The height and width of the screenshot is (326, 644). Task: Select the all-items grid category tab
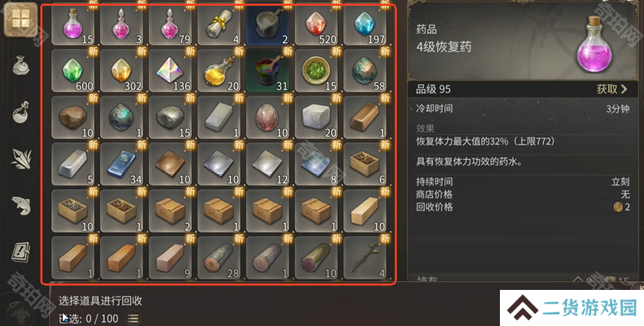point(21,19)
